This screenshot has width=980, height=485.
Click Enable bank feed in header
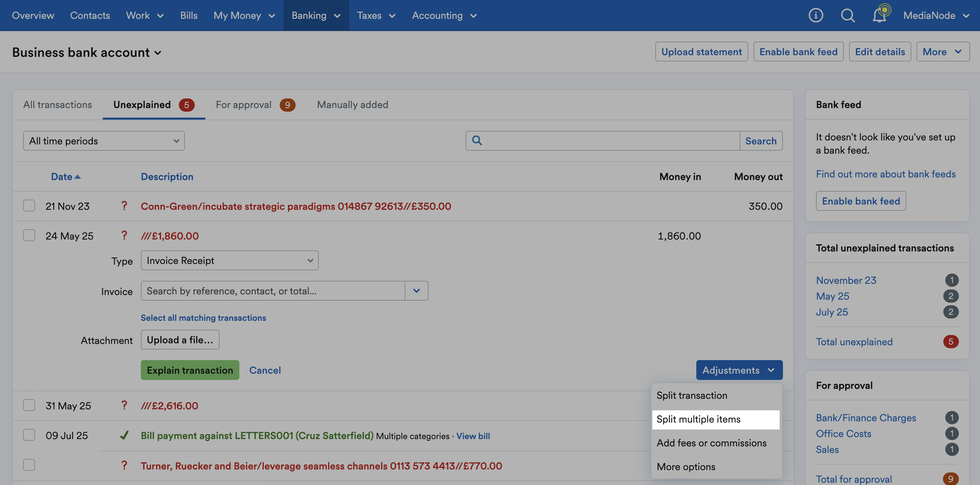click(798, 51)
